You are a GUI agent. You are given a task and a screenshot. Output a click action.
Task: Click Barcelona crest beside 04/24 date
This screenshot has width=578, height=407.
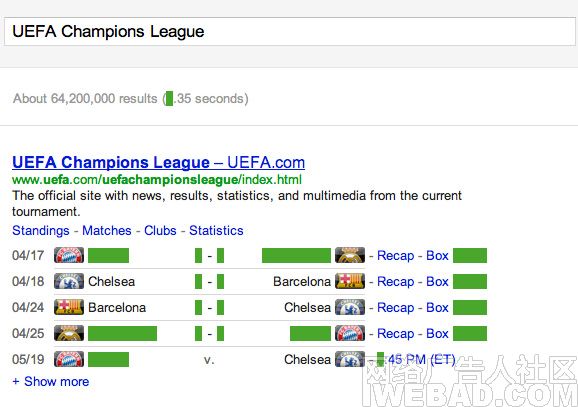(x=69, y=307)
